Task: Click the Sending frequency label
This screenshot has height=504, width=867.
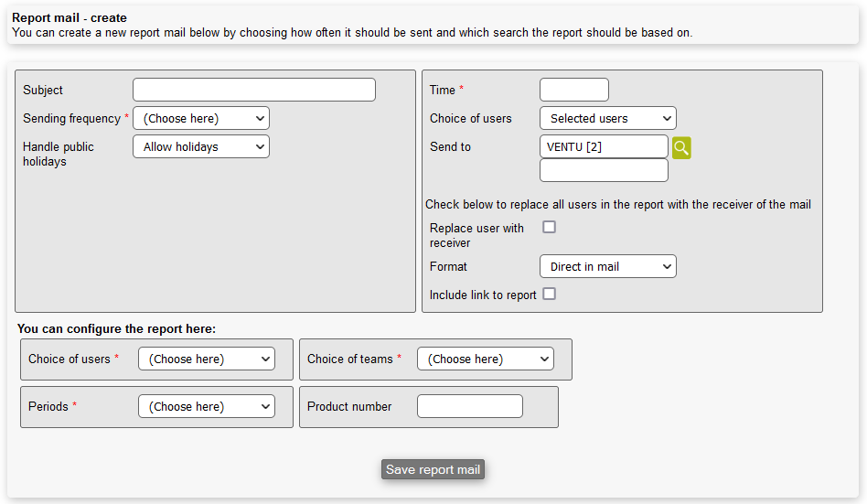Action: tap(71, 118)
